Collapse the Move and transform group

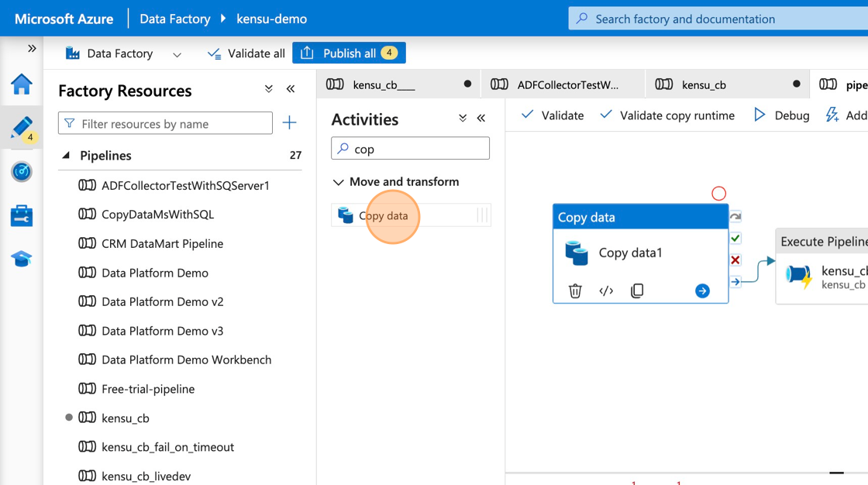(338, 181)
